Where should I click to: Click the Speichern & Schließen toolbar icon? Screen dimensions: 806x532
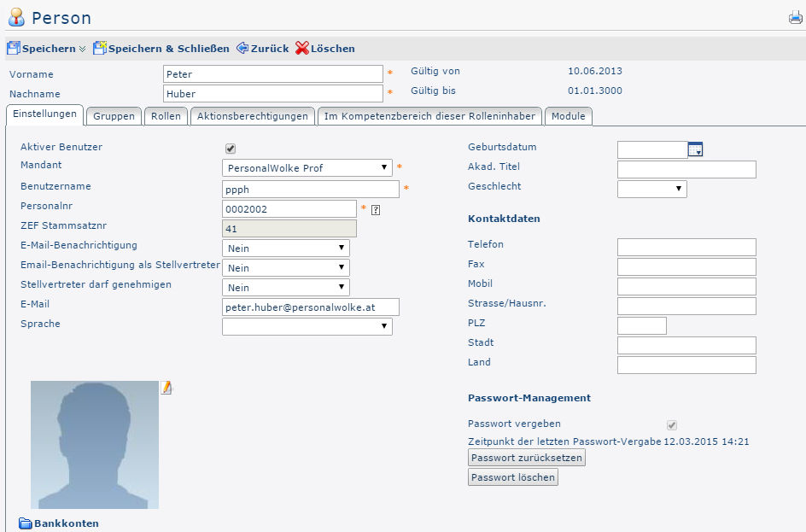pos(99,49)
